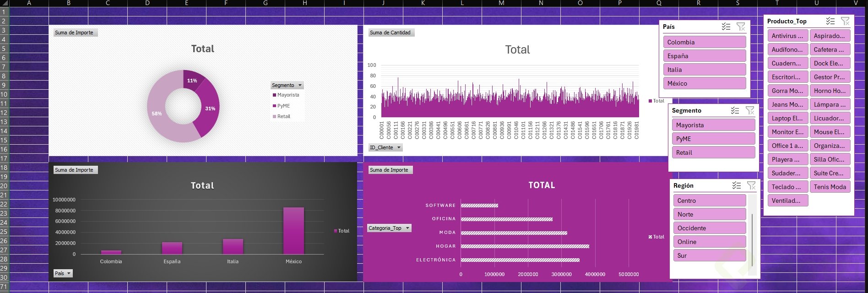This screenshot has width=868, height=293.
Task: Filter by Mayorista in Segmento slicer
Action: 714,125
